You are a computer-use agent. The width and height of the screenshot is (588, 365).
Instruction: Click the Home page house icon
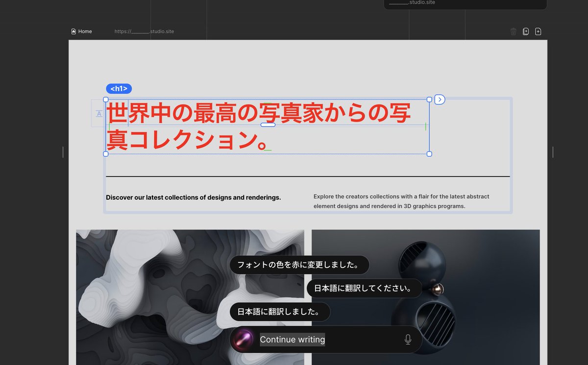pos(73,31)
